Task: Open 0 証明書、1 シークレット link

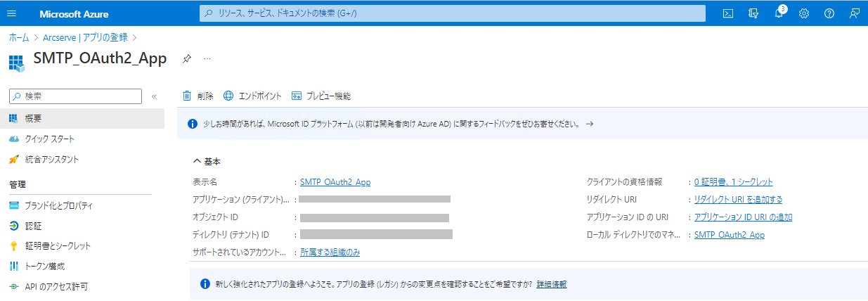Action: pos(734,182)
